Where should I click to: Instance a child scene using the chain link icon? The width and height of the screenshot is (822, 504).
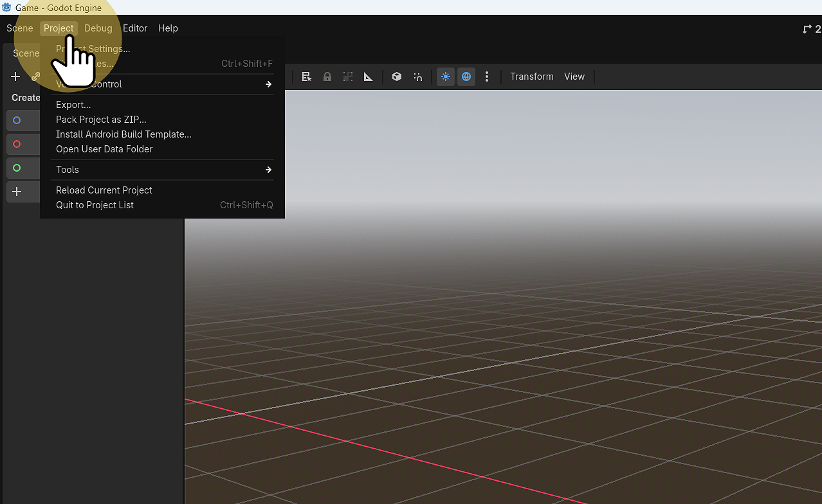[35, 76]
